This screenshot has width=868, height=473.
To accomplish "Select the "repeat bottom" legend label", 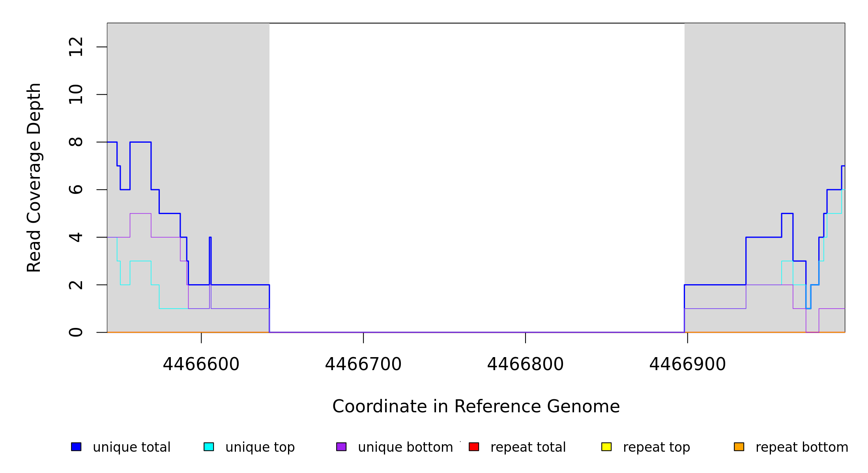I will pyautogui.click(x=802, y=447).
